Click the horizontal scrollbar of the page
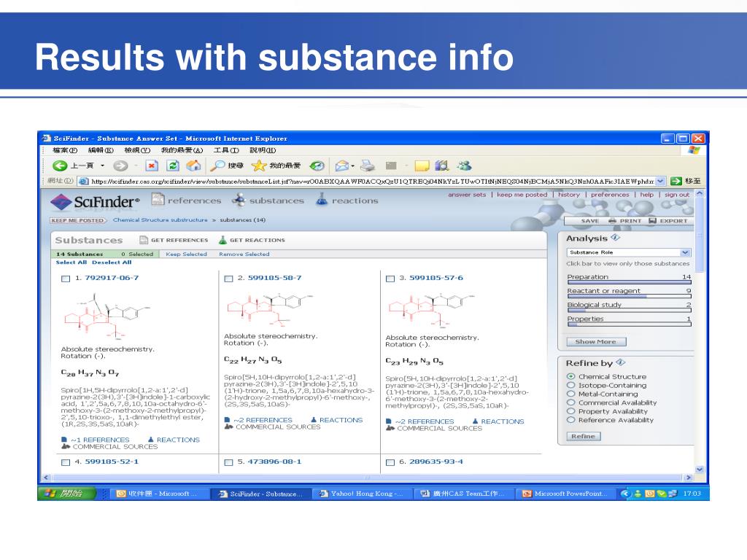The height and width of the screenshot is (560, 747). point(368,477)
